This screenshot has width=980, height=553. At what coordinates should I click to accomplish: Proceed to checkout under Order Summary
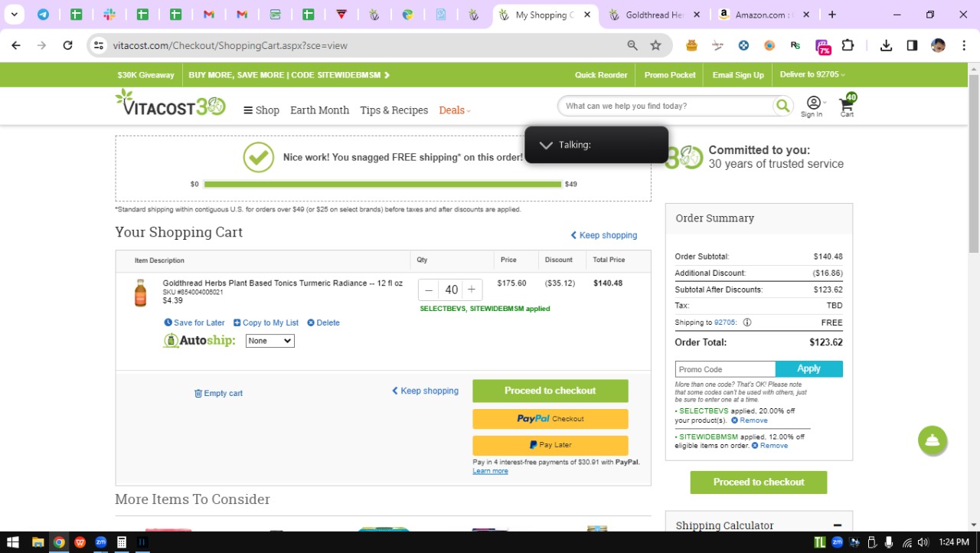tap(759, 483)
